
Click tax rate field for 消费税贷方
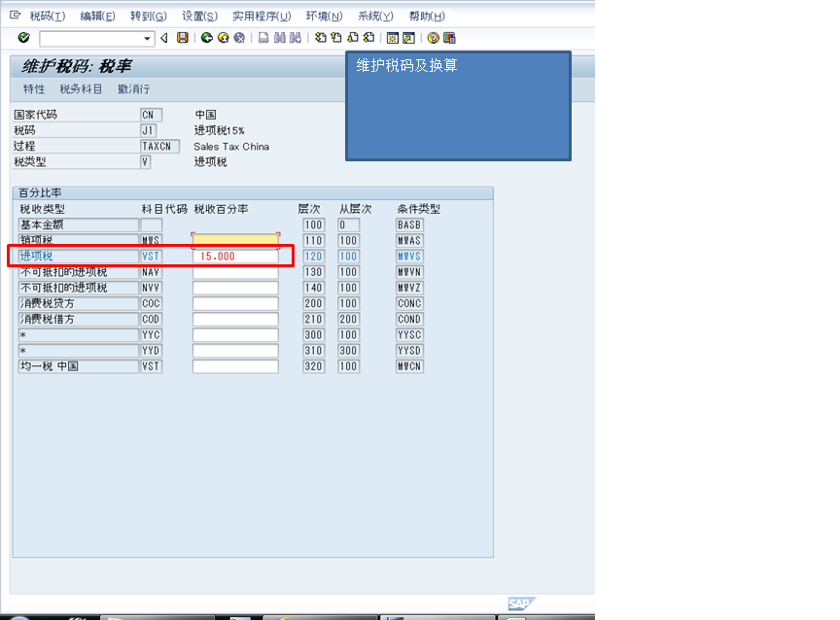pyautogui.click(x=235, y=303)
